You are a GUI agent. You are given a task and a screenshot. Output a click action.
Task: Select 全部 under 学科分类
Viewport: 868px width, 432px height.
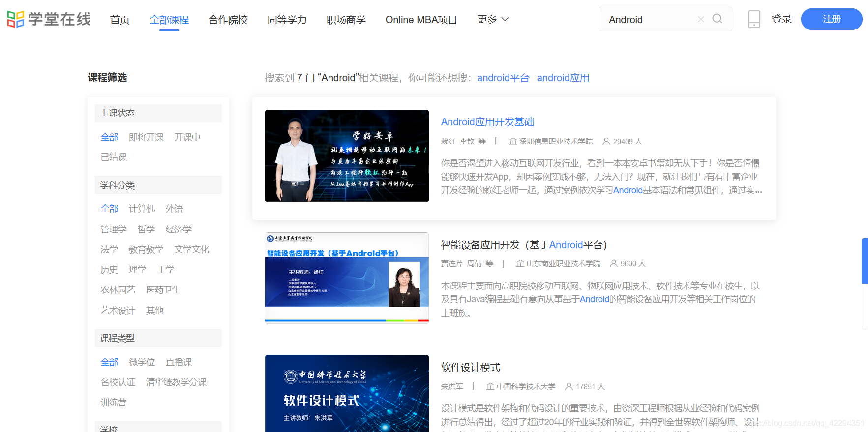click(109, 209)
